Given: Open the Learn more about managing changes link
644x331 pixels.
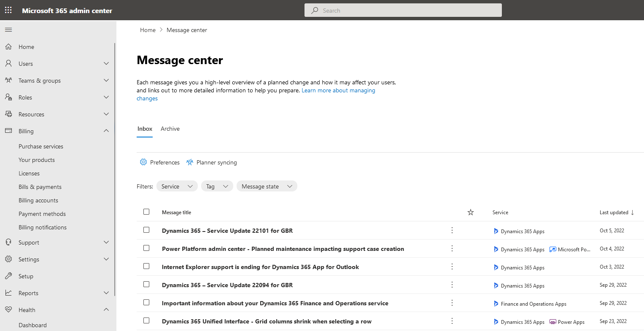Looking at the screenshot, I should (x=338, y=90).
